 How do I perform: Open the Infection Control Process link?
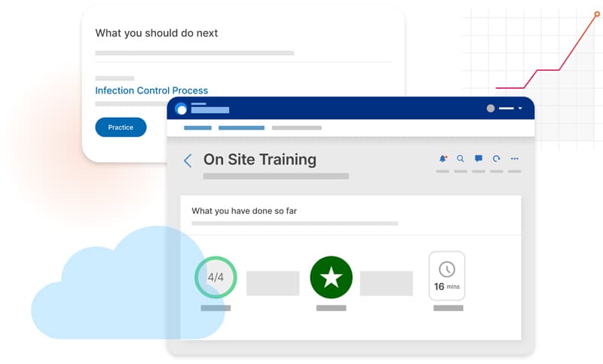click(x=152, y=90)
